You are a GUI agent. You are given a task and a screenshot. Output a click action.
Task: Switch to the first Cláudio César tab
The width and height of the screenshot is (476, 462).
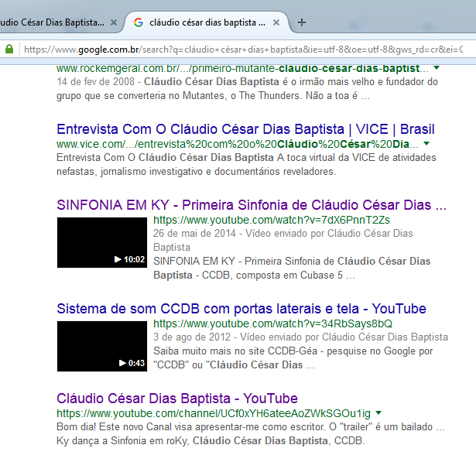click(54, 22)
